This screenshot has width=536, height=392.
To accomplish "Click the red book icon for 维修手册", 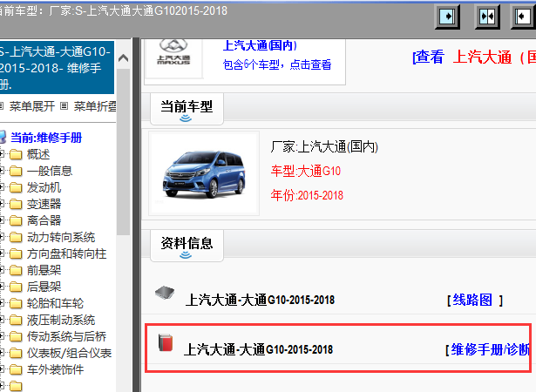I will 166,343.
